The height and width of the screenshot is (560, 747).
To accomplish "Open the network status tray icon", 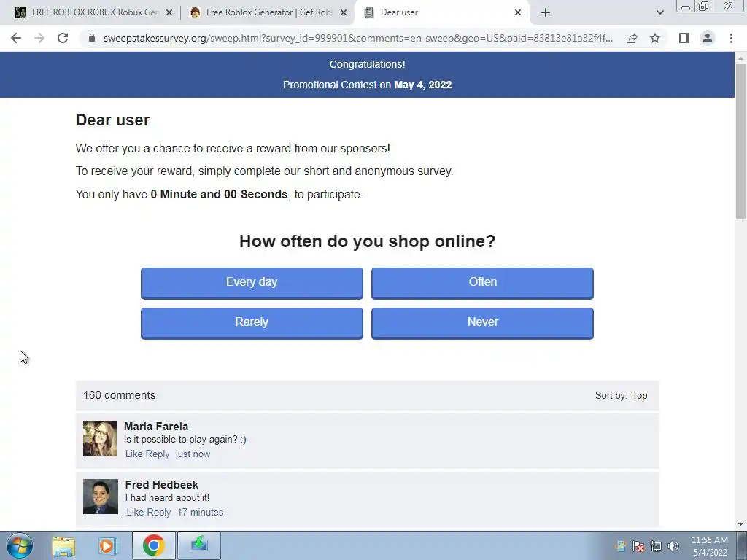I will (x=656, y=546).
